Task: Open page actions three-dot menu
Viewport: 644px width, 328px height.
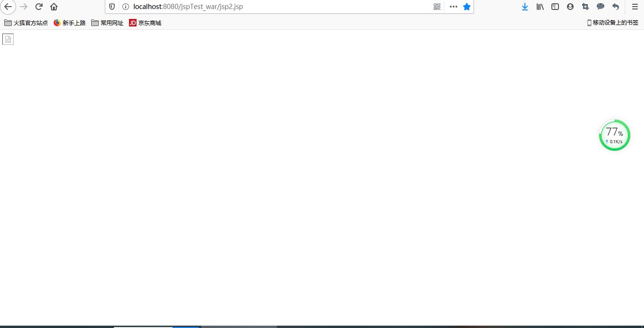Action: (454, 7)
